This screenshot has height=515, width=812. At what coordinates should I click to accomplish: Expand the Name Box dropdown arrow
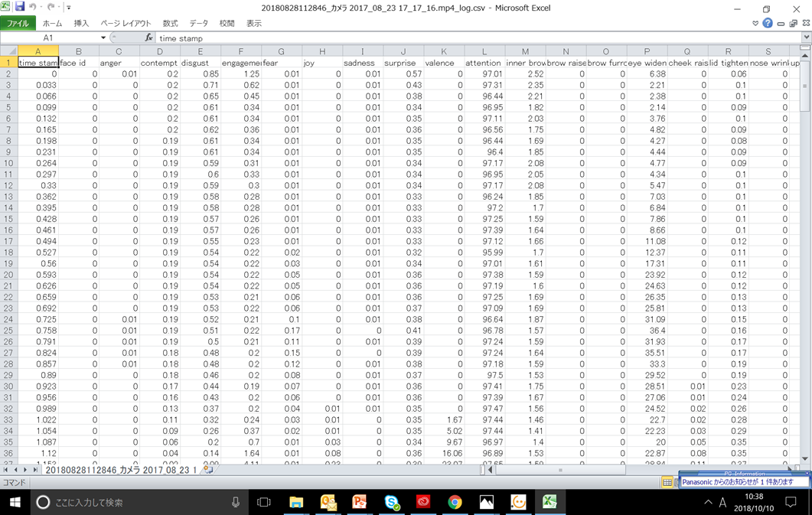pyautogui.click(x=103, y=37)
